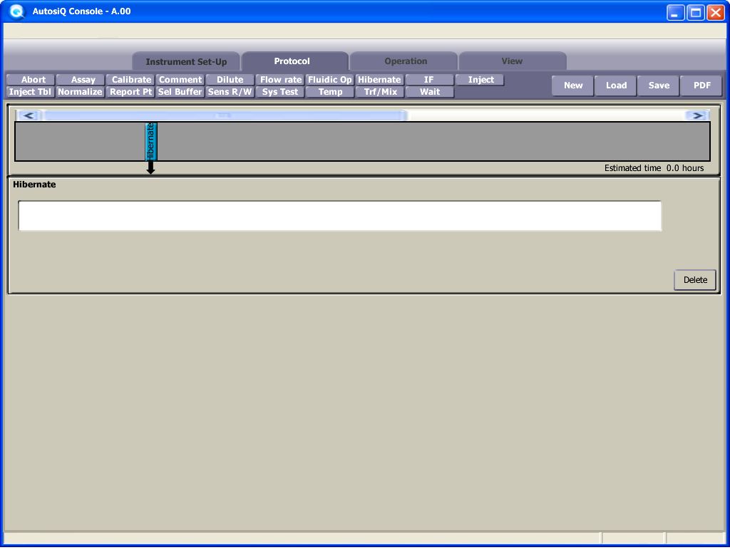Click the timeline right scroll arrow
This screenshot has height=560, width=730.
click(697, 115)
